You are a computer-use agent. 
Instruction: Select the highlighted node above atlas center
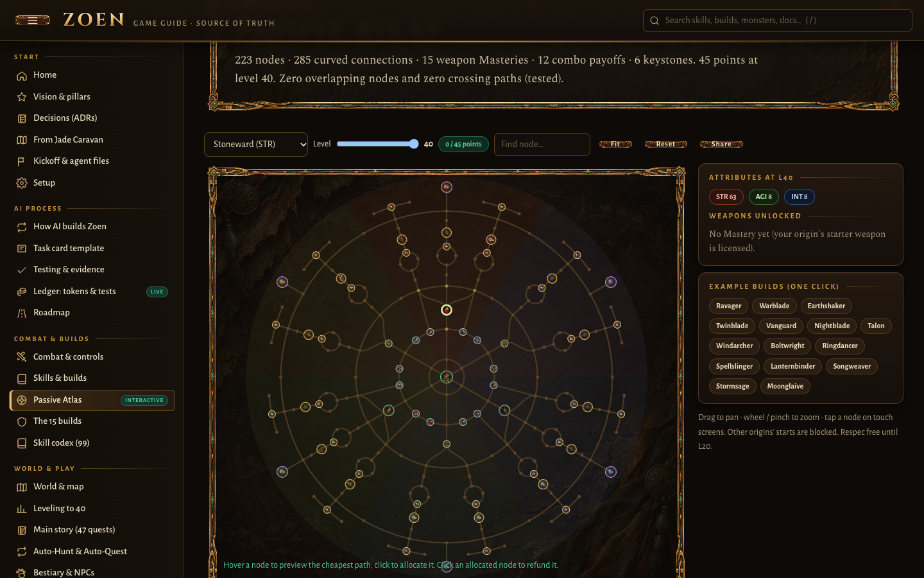447,310
